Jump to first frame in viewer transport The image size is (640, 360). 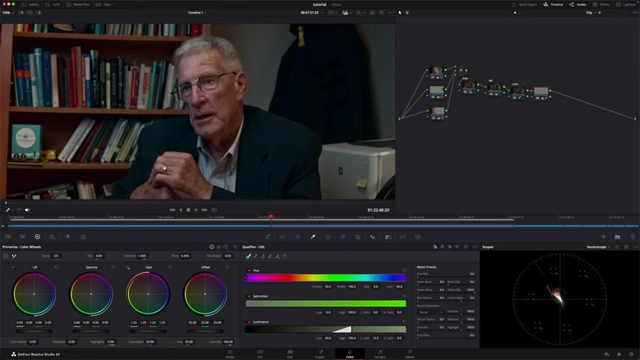(172, 210)
